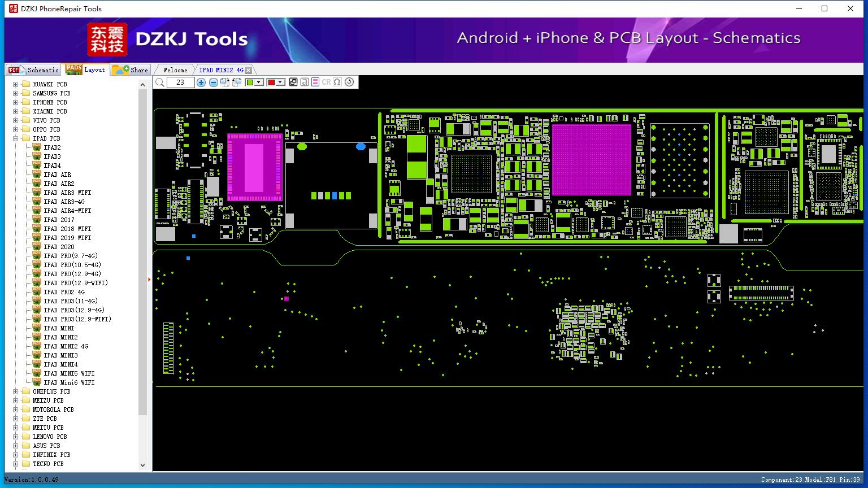
Task: Click the PADS file icon beside IPAD Mini6 WIFI
Action: point(37,382)
